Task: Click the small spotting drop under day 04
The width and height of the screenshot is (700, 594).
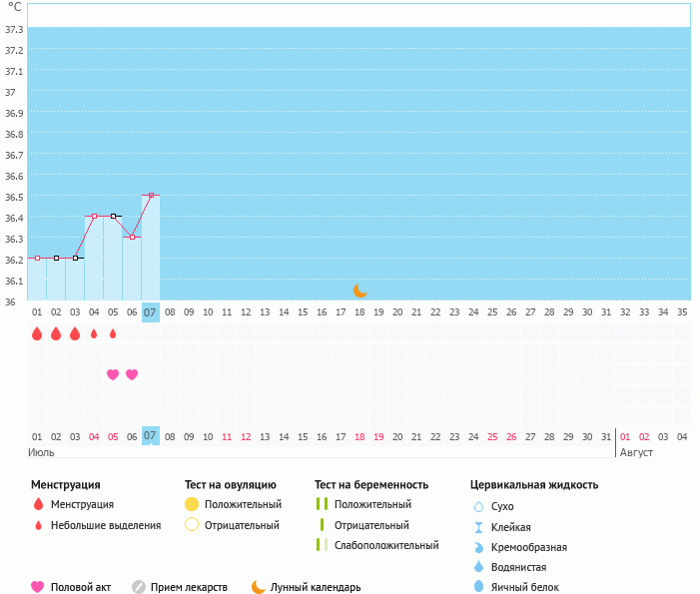Action: [94, 333]
